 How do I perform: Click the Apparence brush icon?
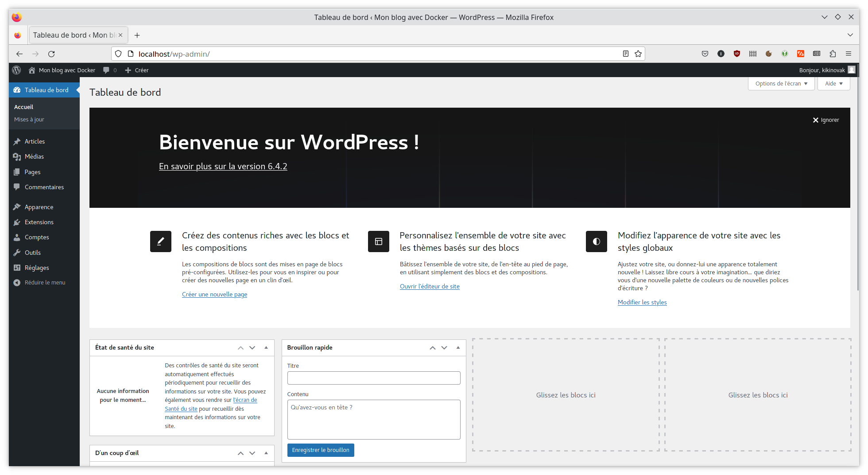(17, 207)
